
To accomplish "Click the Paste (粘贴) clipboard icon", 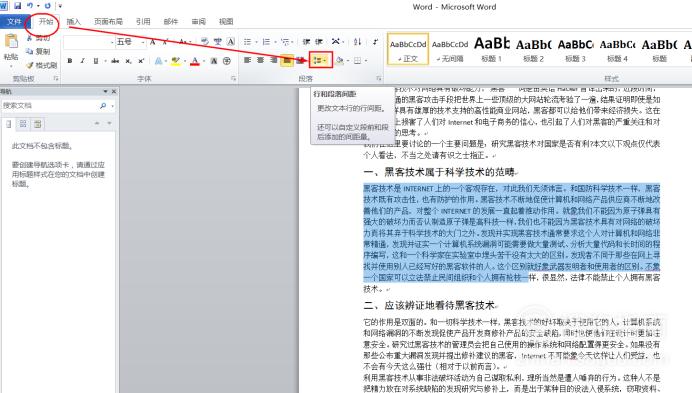I will pos(11,41).
